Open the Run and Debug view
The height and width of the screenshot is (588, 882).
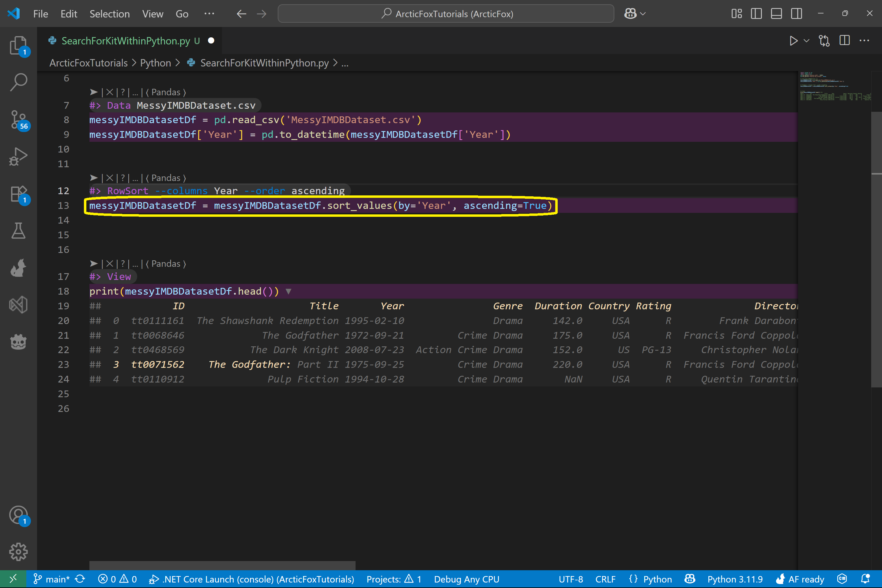click(x=18, y=156)
